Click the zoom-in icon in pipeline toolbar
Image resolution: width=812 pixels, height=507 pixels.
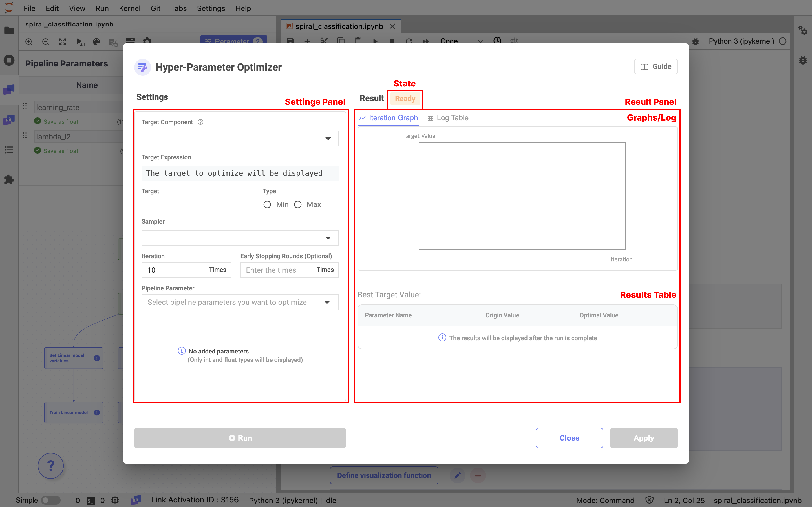tap(29, 42)
